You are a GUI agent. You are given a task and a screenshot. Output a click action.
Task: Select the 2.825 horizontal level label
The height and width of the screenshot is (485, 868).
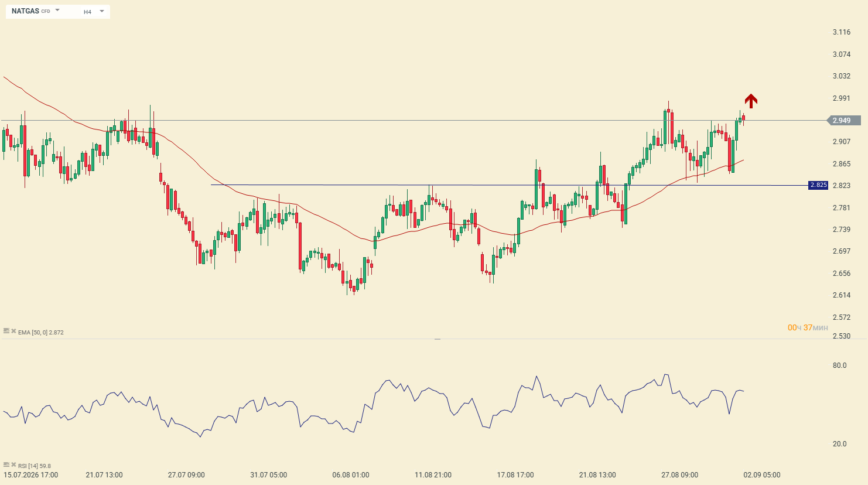pos(818,185)
